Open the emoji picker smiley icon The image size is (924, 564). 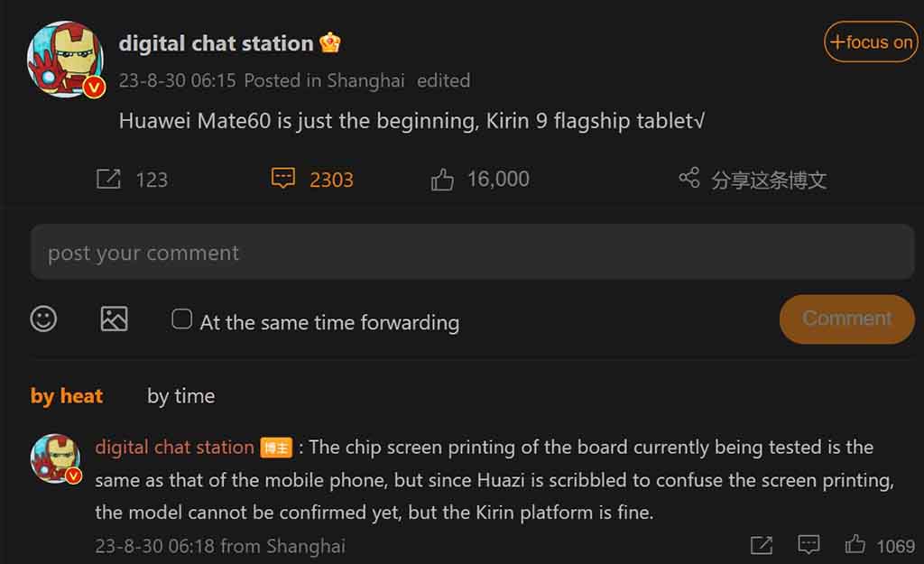[43, 319]
